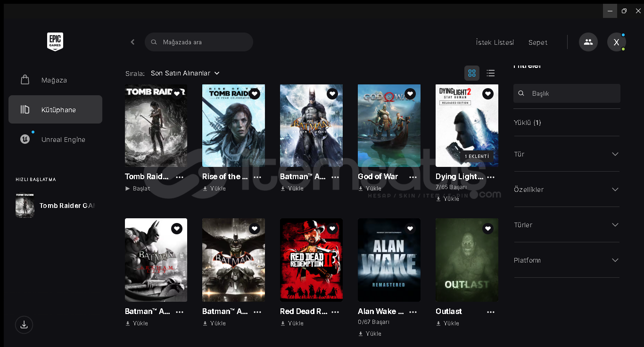
Task: Toggle favorite heart on Outlast
Action: point(488,229)
